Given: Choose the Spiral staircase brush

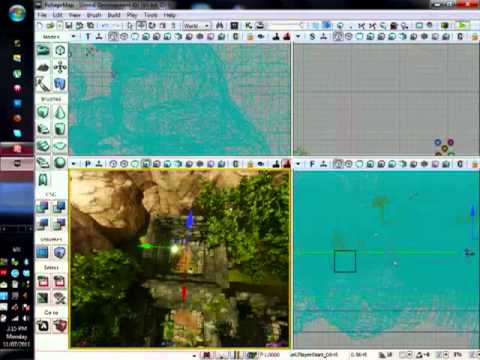Looking at the screenshot, I should coord(43,162).
